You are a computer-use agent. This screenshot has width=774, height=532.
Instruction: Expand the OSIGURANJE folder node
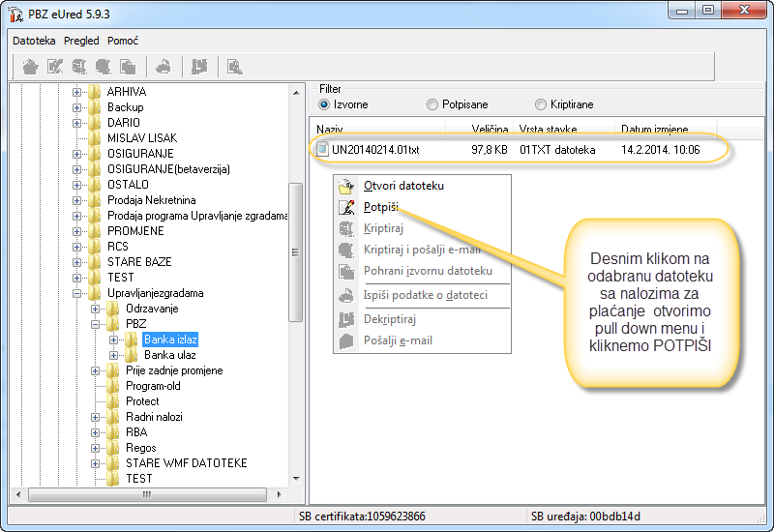click(76, 154)
